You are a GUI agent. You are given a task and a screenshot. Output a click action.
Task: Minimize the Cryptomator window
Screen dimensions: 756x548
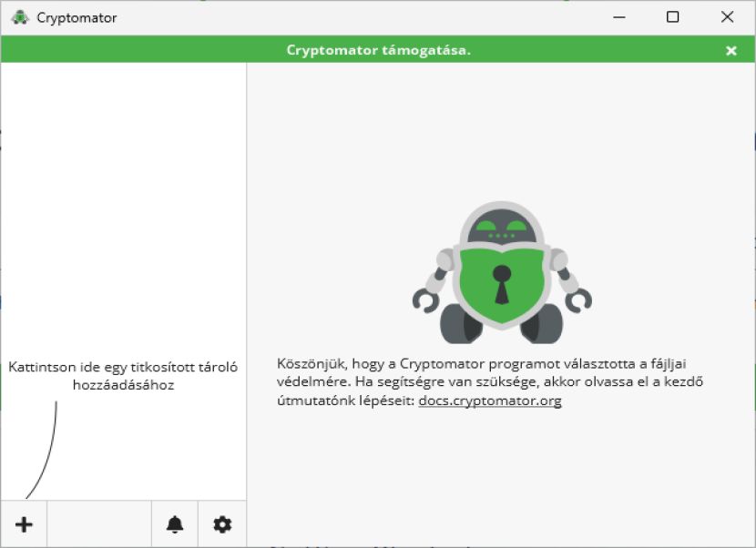pyautogui.click(x=619, y=17)
